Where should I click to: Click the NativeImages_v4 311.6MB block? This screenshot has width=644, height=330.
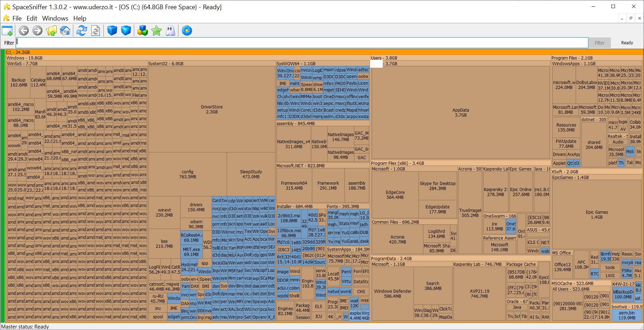293,144
